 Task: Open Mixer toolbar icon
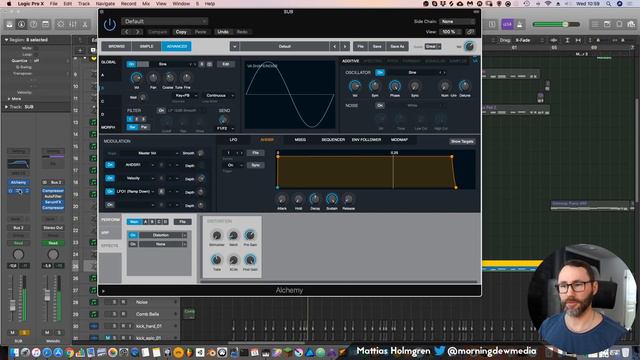73,24
